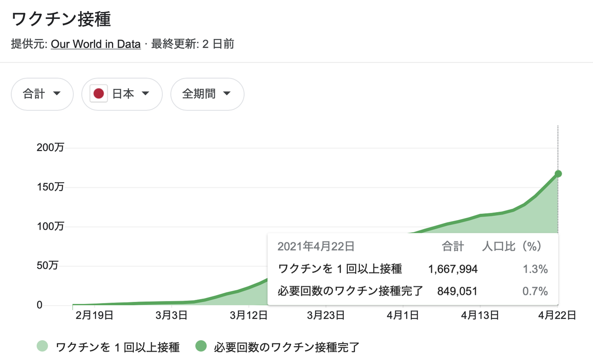Click the ワクチン接種 heading

pyautogui.click(x=61, y=19)
